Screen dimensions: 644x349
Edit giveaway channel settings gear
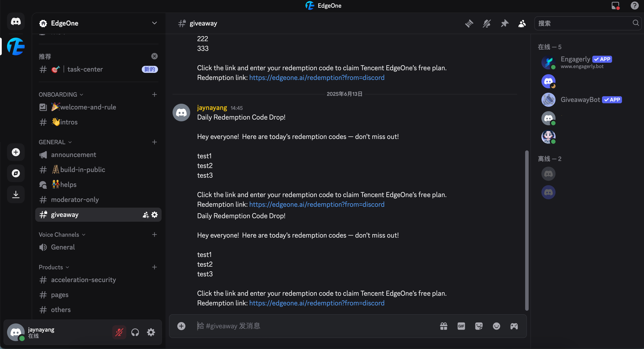pos(155,215)
